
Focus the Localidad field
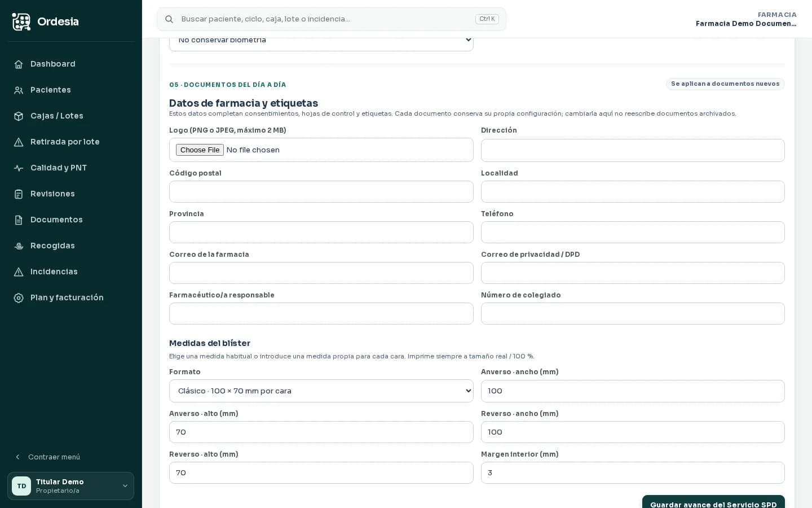click(633, 192)
